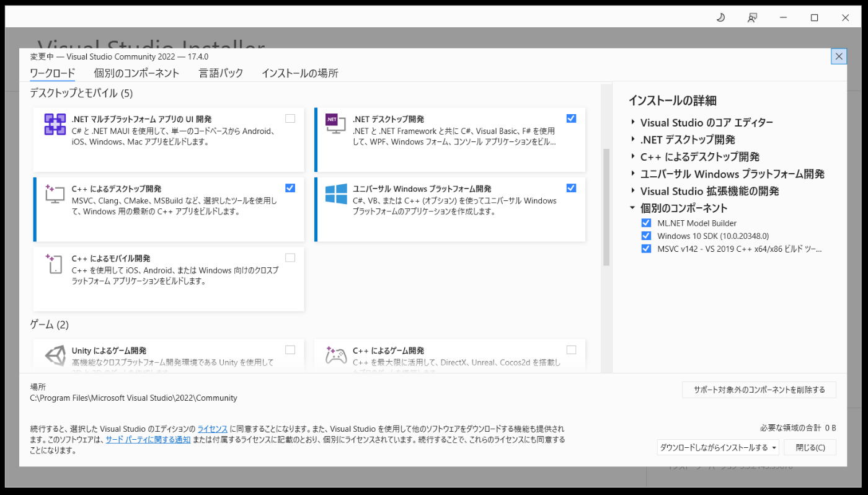Click the C++ によるゲーム開発 gamepad icon

(x=336, y=355)
